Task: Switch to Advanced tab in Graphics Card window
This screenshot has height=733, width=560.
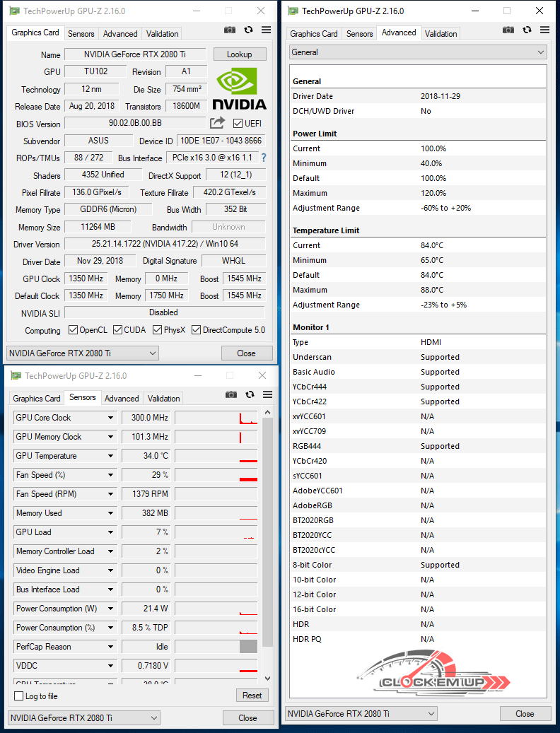Action: click(120, 34)
